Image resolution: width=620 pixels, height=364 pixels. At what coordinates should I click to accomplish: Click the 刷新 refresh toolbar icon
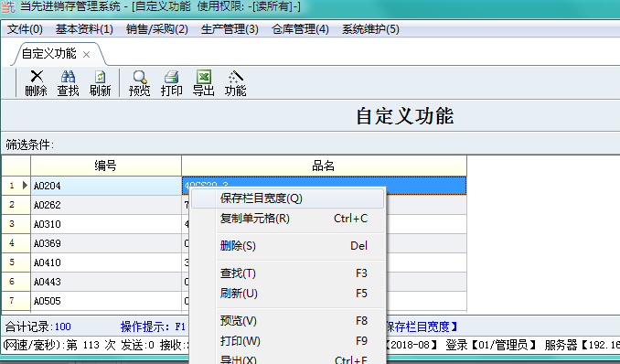(100, 83)
